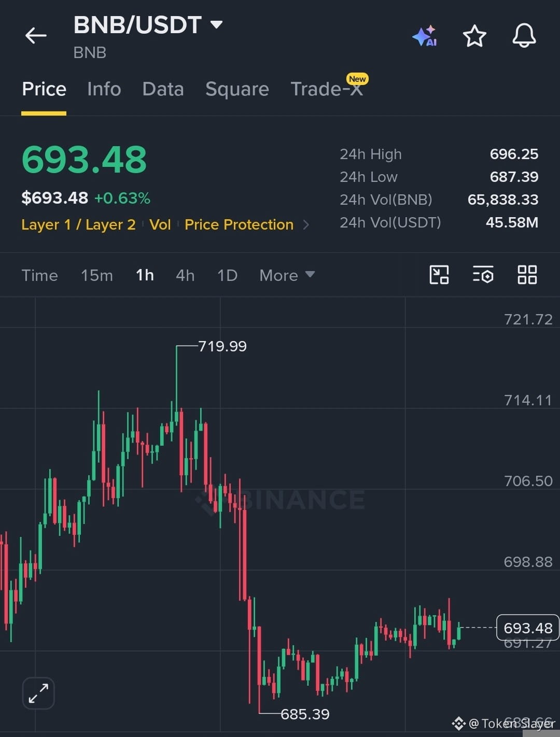Open the Square tab
The height and width of the screenshot is (737, 560).
(x=237, y=89)
